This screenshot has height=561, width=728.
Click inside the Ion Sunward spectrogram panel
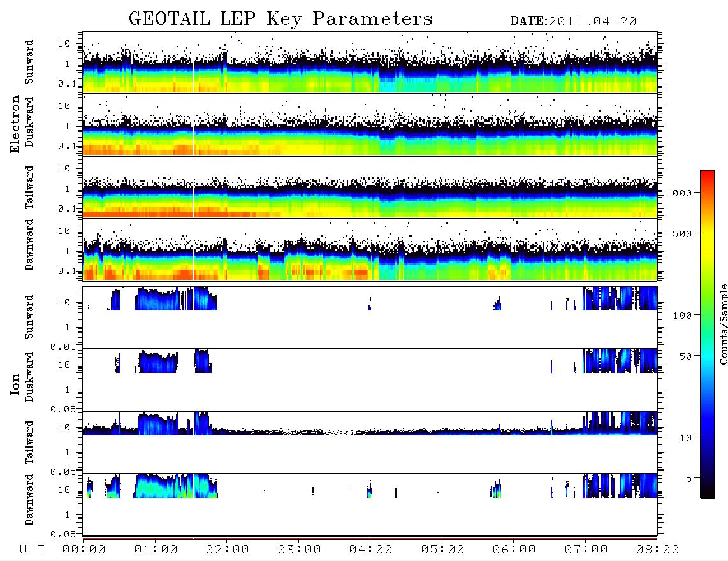coord(370,317)
